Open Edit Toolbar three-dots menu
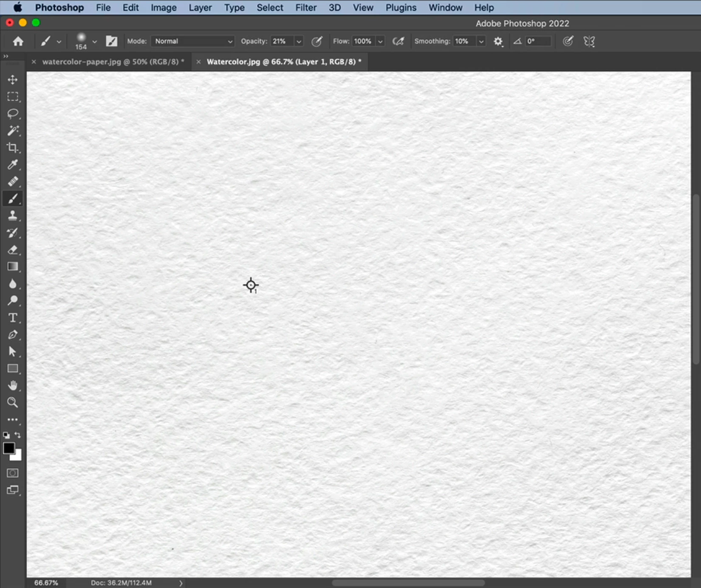Image resolution: width=701 pixels, height=588 pixels. click(x=13, y=419)
